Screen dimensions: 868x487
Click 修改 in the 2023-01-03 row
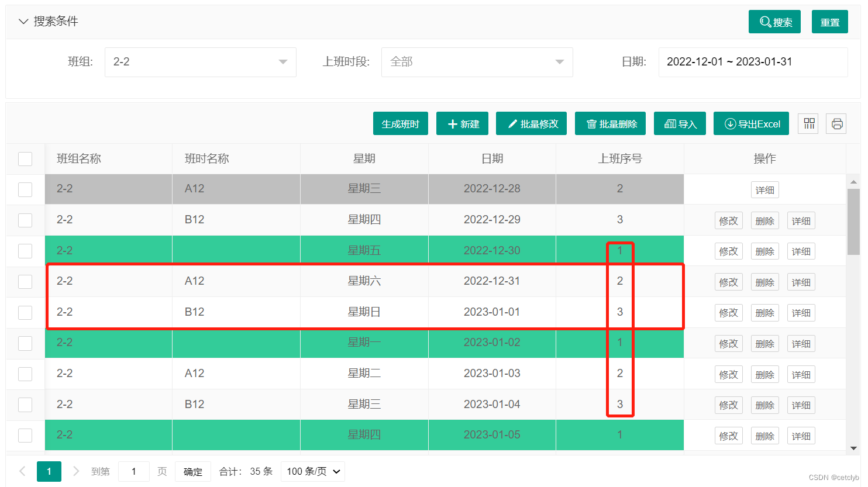(728, 375)
